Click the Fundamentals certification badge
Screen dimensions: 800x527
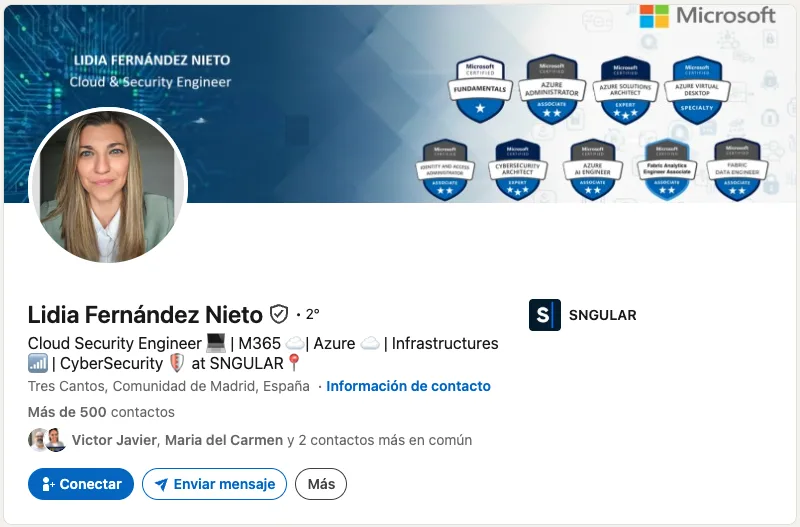[480, 89]
